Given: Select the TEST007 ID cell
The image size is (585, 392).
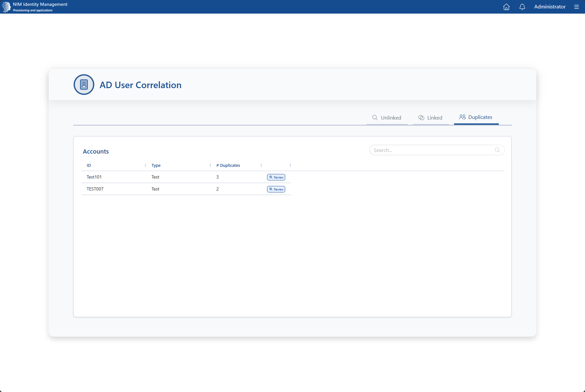Looking at the screenshot, I should [x=95, y=189].
